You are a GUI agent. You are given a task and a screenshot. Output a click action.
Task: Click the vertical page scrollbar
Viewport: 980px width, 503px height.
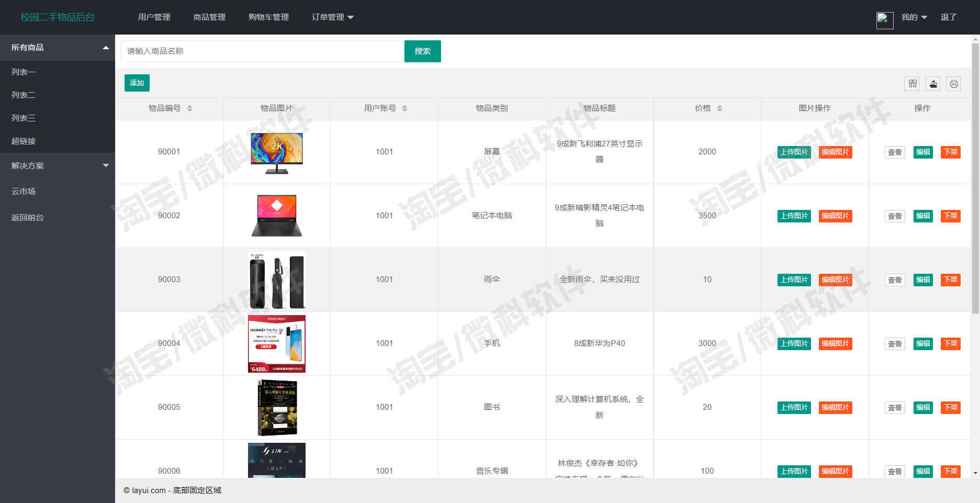(975, 178)
